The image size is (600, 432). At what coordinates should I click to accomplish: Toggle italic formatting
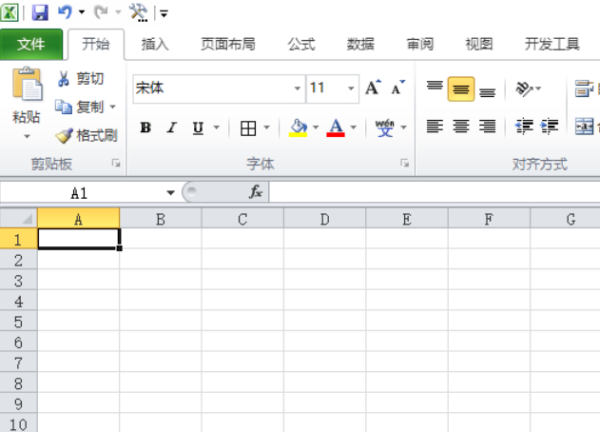click(172, 127)
